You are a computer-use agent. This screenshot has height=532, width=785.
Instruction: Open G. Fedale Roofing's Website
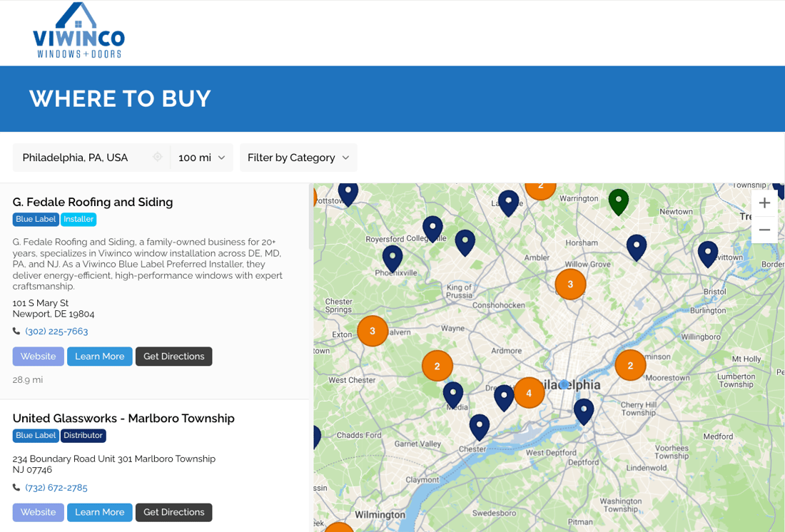(x=38, y=356)
